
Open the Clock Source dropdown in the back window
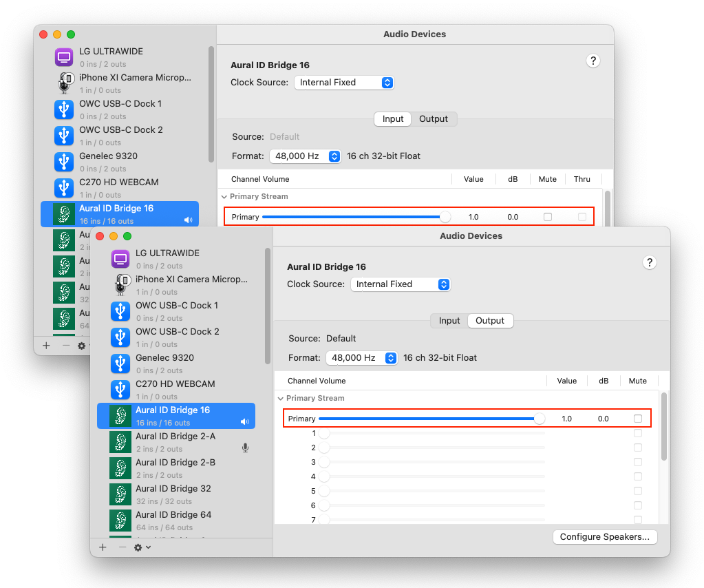pos(344,83)
